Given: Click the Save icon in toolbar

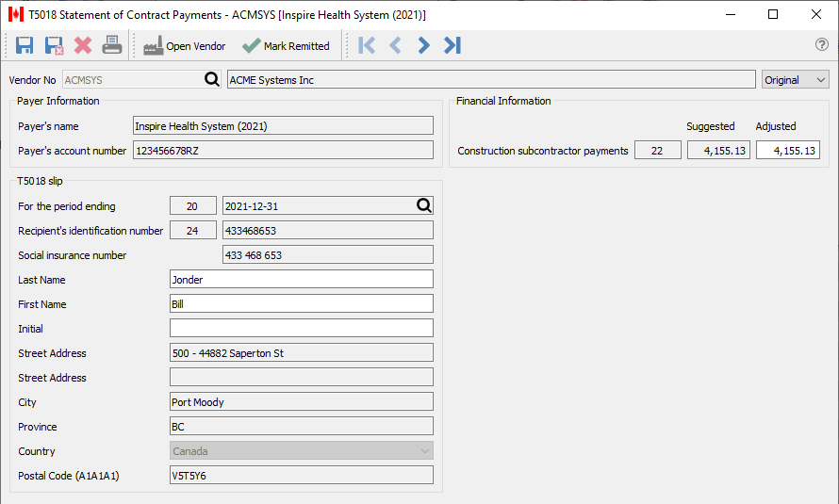Looking at the screenshot, I should click(x=25, y=45).
